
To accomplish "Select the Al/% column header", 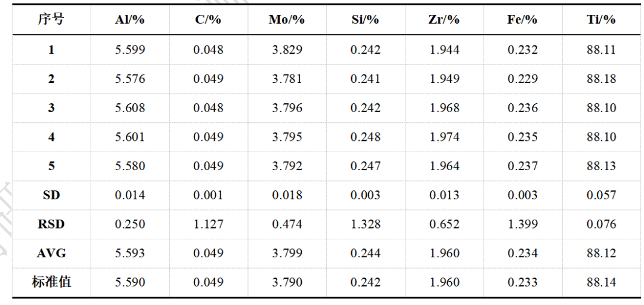I will click(x=130, y=19).
